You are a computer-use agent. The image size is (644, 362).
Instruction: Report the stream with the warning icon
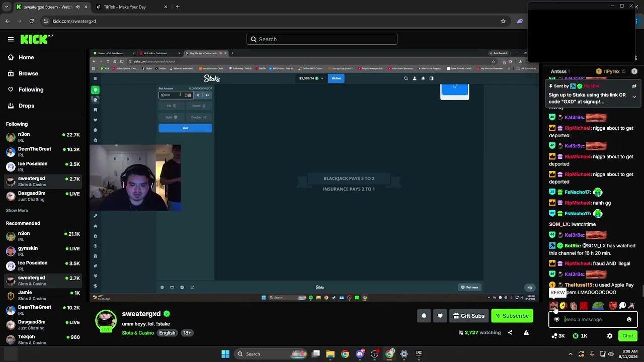[526, 332]
